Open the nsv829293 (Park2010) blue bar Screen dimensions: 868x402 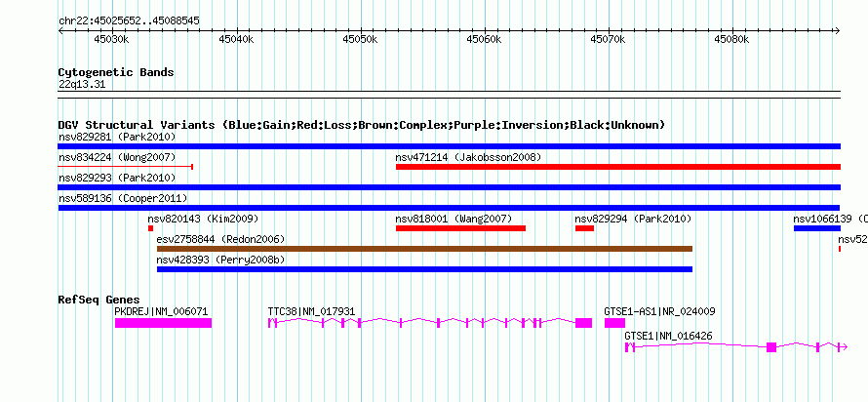(449, 187)
